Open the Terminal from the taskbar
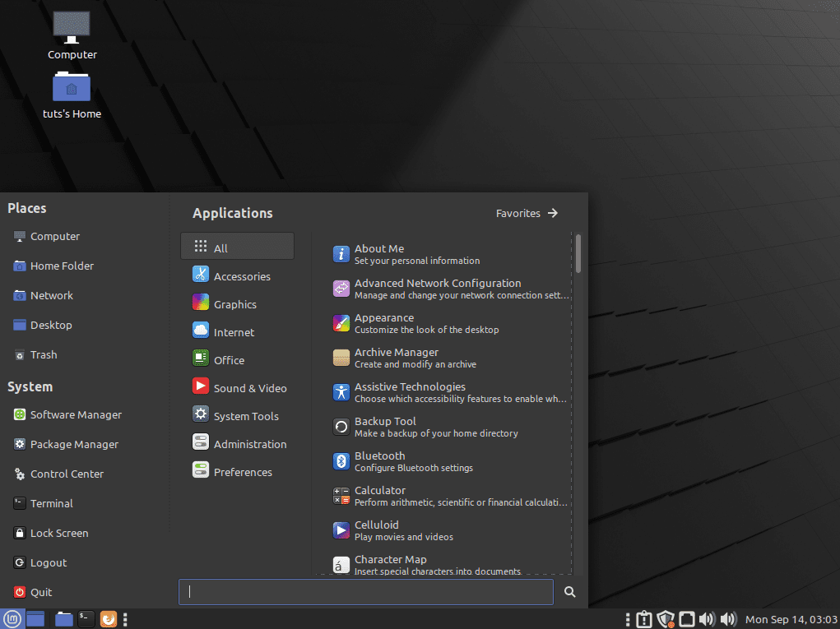840x629 pixels. 86,617
